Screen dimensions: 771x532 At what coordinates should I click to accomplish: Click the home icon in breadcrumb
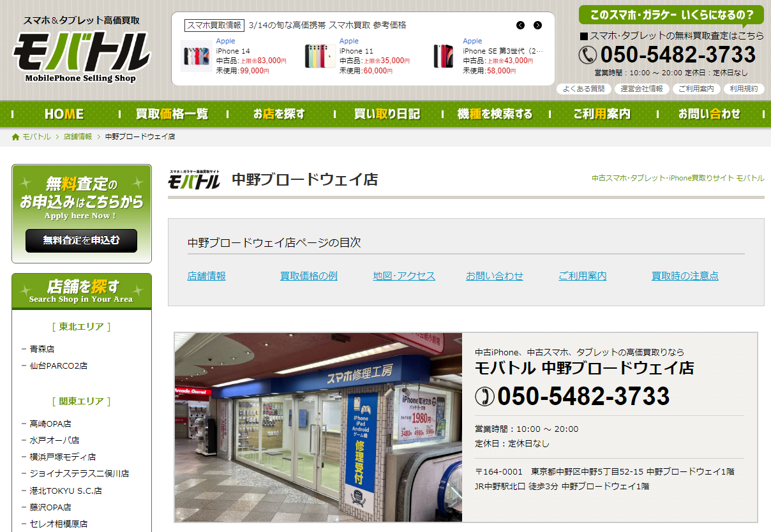(15, 137)
